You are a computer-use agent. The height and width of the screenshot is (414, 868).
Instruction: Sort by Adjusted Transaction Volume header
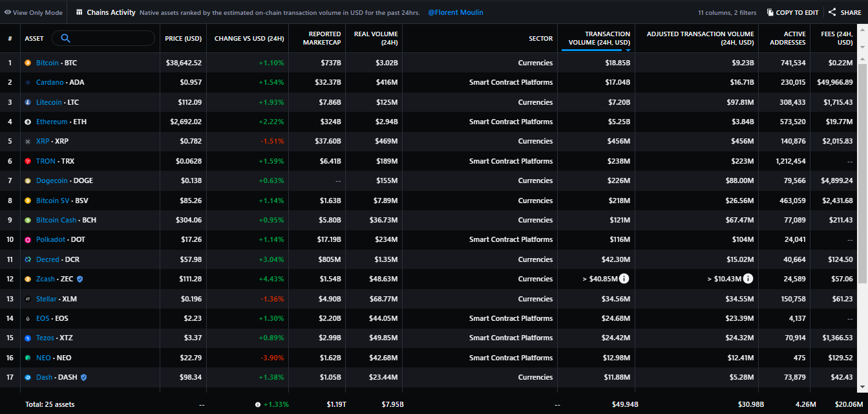click(701, 38)
